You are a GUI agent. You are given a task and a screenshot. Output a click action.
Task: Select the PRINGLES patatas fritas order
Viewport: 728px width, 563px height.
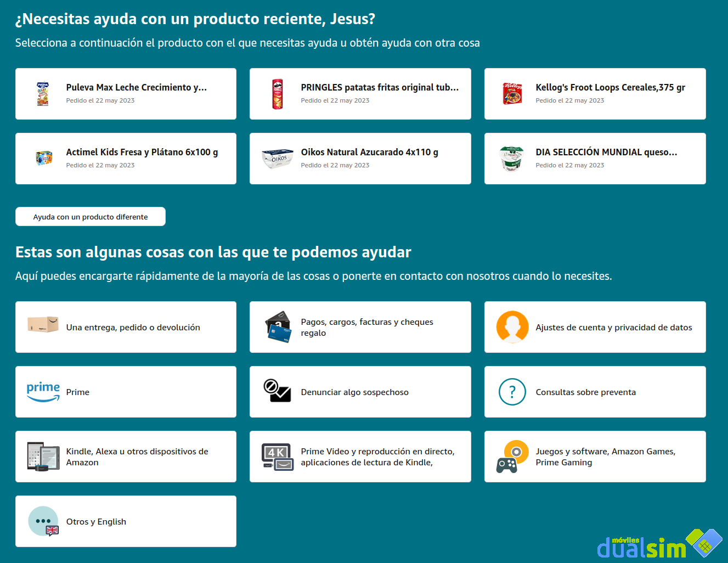pos(360,93)
